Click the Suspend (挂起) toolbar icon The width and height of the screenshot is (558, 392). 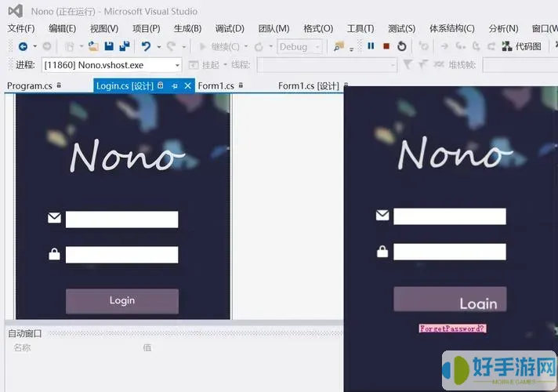click(194, 65)
